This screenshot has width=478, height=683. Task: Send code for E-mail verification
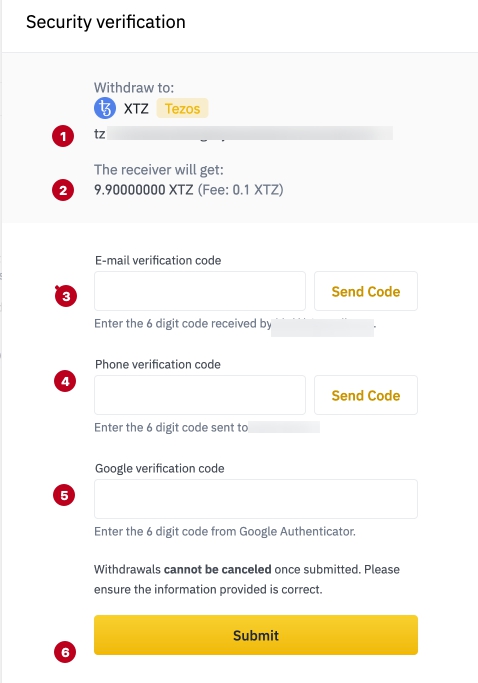coord(366,291)
